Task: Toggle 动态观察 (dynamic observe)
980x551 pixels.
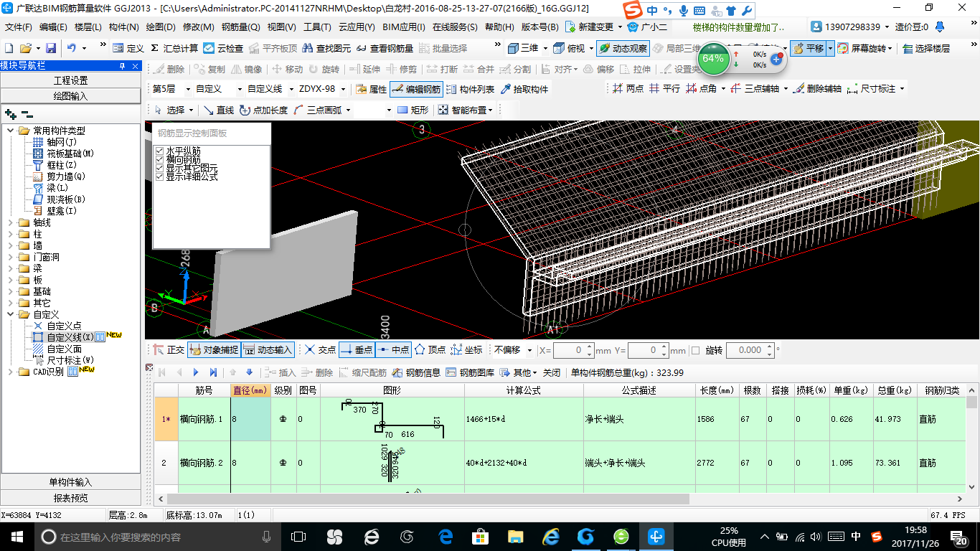Action: 623,48
